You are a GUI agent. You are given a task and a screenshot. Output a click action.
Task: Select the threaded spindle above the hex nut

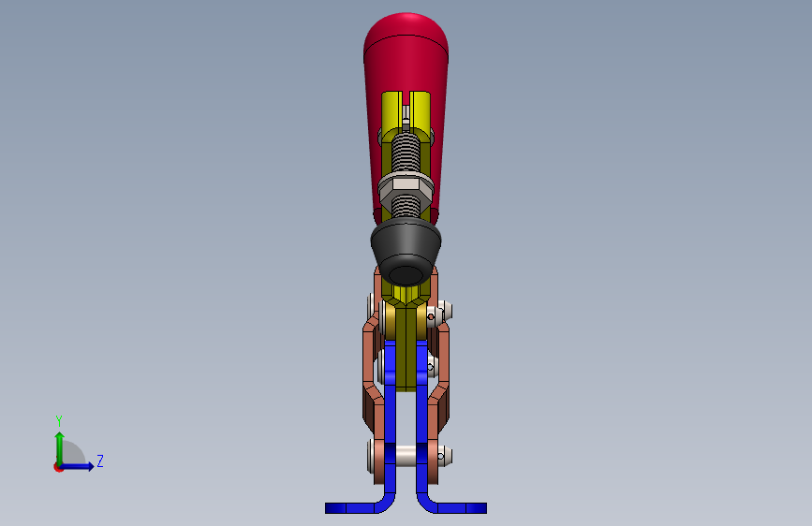point(406,152)
